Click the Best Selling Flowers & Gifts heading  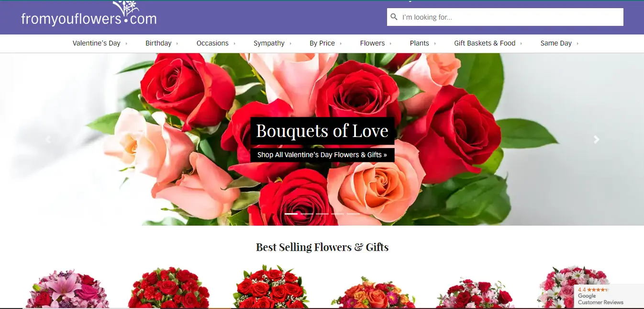coord(322,247)
